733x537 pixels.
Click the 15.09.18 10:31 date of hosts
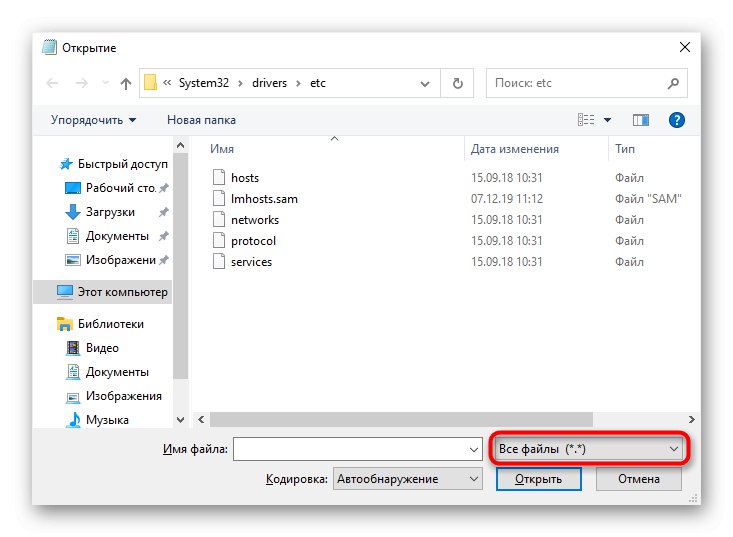506,178
